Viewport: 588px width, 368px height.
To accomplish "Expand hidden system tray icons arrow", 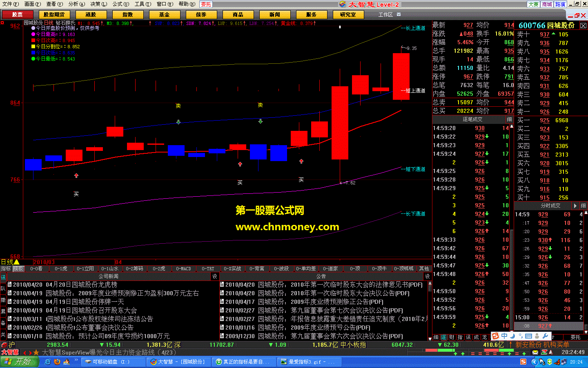I will 535,362.
